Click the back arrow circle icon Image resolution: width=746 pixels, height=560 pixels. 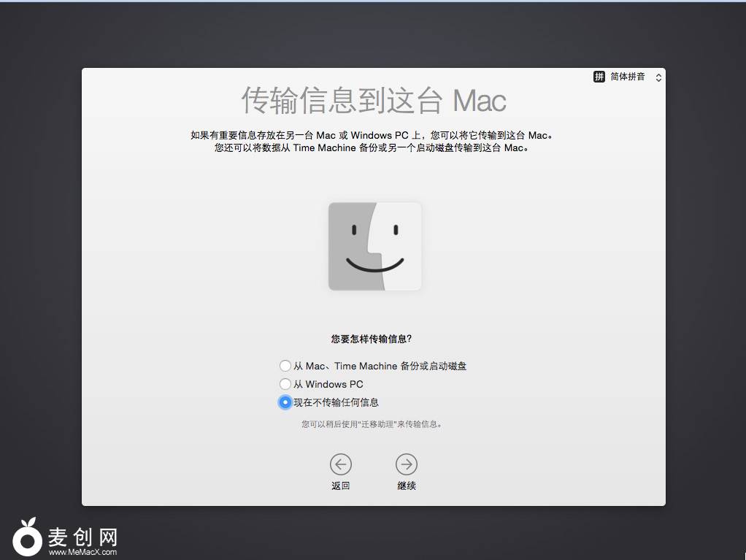click(x=340, y=464)
